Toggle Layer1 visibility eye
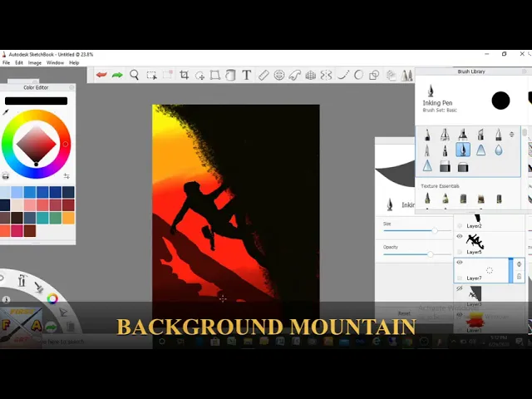The width and height of the screenshot is (532, 399). (x=460, y=314)
